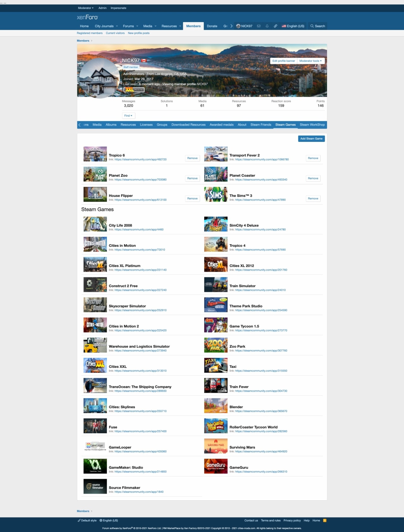Expand the City Journals menu arrow
Screen dimensions: 404x532
(x=117, y=26)
